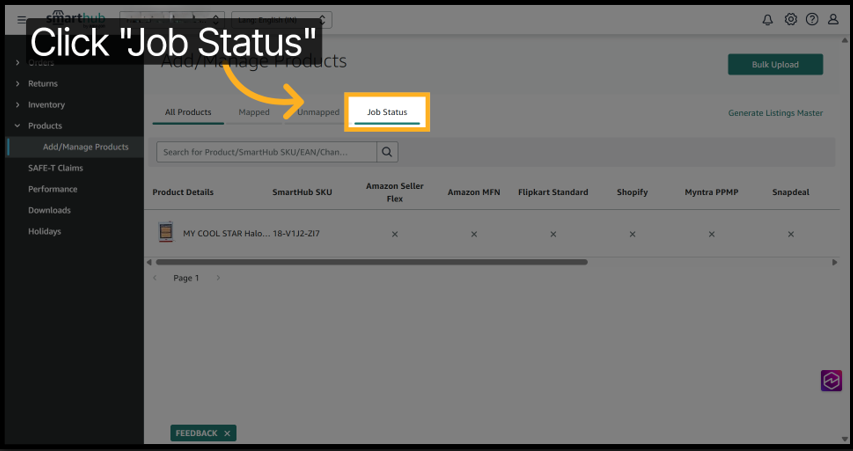Click the MY COOL STAR product thumbnail
Image resolution: width=853 pixels, height=451 pixels.
[x=166, y=233]
